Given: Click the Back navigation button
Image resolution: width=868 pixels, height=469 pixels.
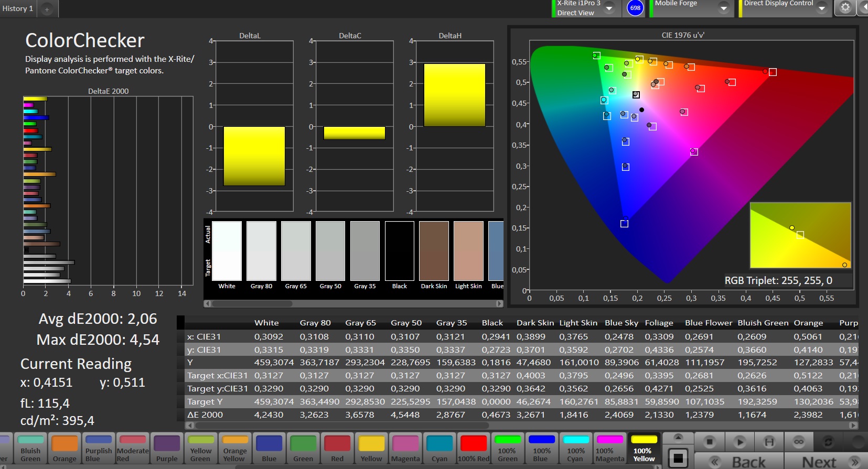Looking at the screenshot, I should [x=740, y=462].
